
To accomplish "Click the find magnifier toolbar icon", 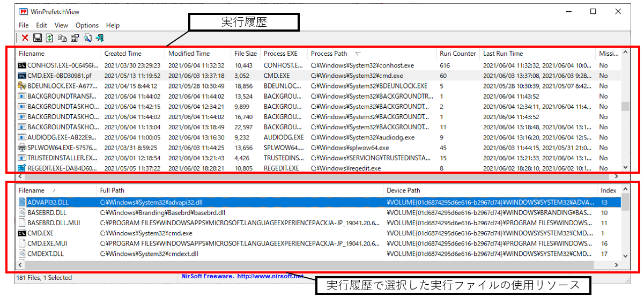I will (x=87, y=38).
